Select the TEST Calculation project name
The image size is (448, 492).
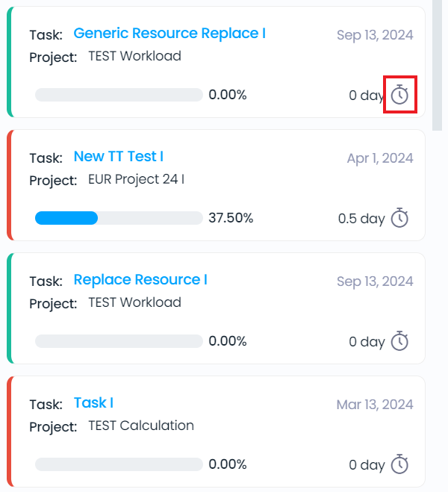pyautogui.click(x=141, y=426)
